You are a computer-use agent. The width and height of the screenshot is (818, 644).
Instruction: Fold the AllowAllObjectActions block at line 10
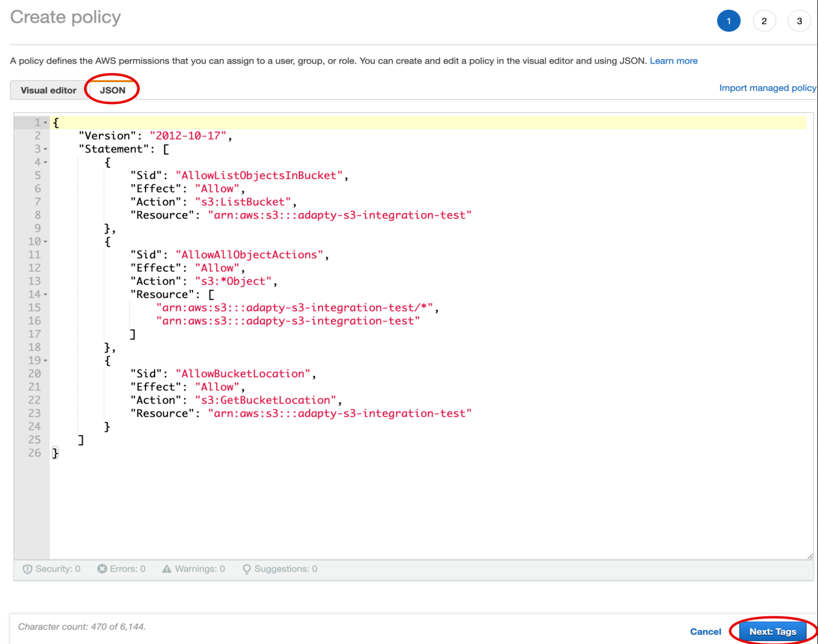[45, 242]
